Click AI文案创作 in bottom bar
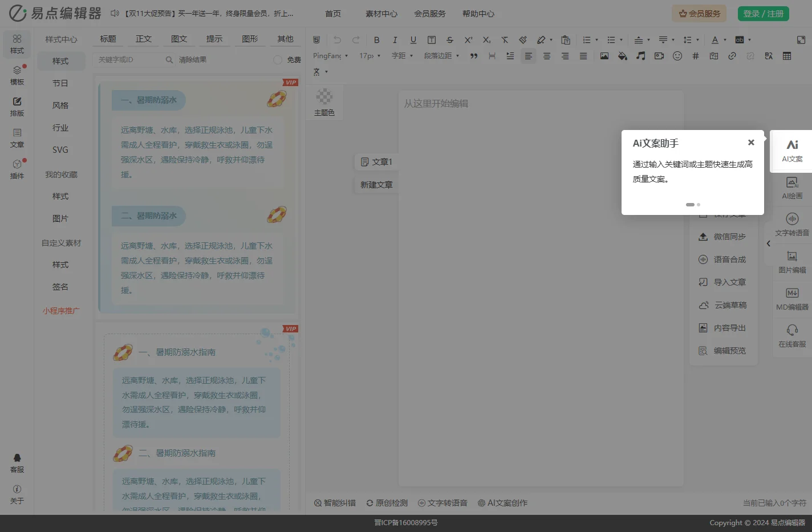The width and height of the screenshot is (812, 532). 502,503
